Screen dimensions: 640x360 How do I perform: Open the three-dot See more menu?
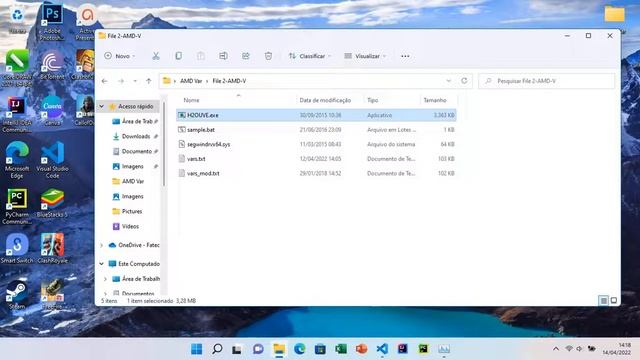[x=405, y=56]
